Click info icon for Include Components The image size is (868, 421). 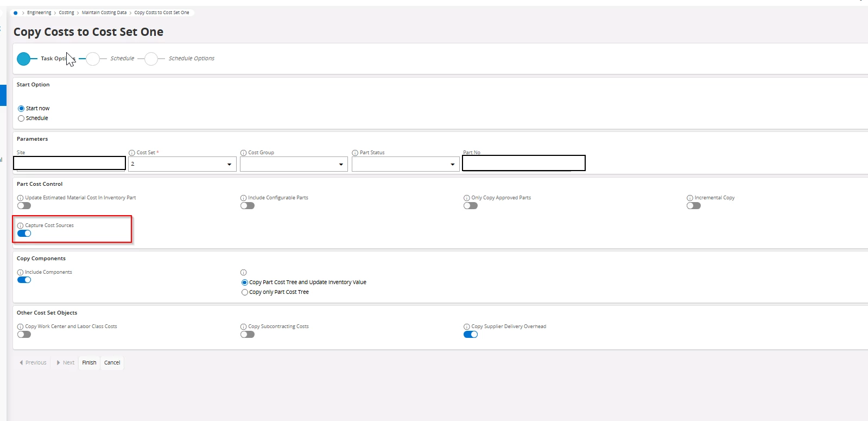21,273
